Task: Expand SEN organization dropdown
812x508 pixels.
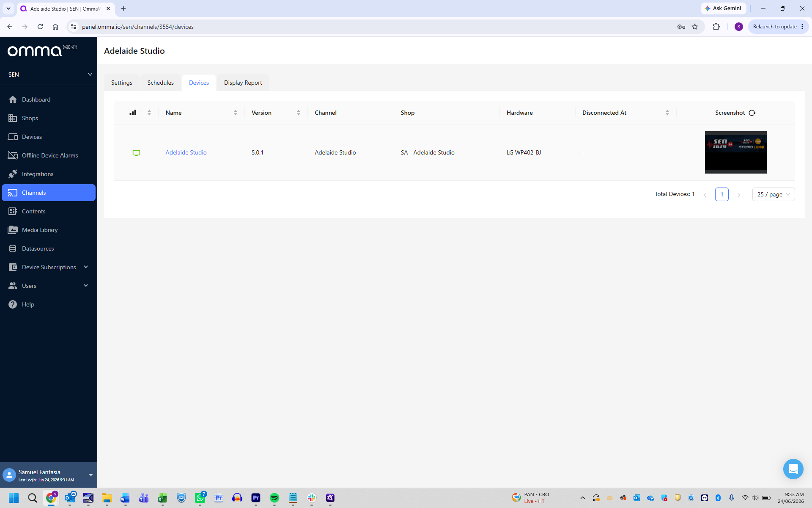Action: (49, 75)
